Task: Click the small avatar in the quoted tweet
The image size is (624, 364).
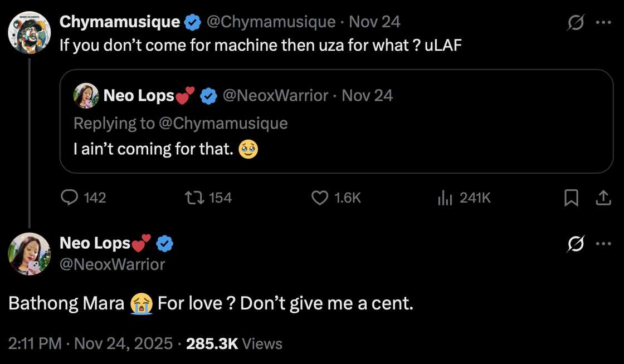Action: tap(86, 96)
